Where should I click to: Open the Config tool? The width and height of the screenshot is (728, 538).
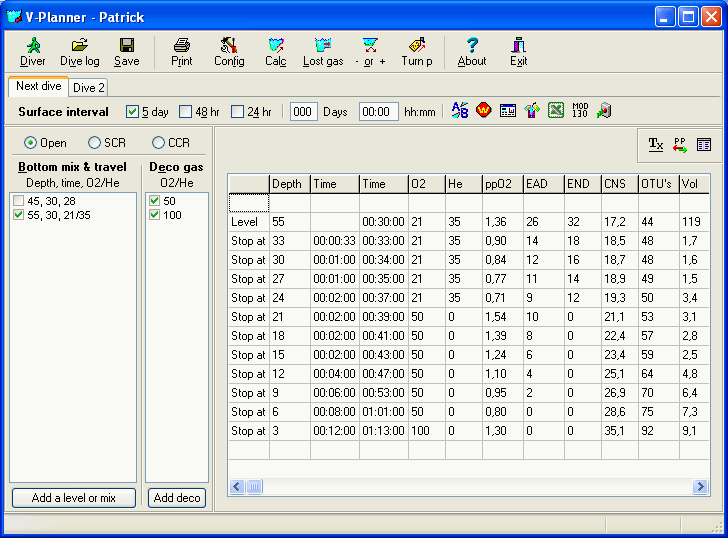pyautogui.click(x=229, y=51)
